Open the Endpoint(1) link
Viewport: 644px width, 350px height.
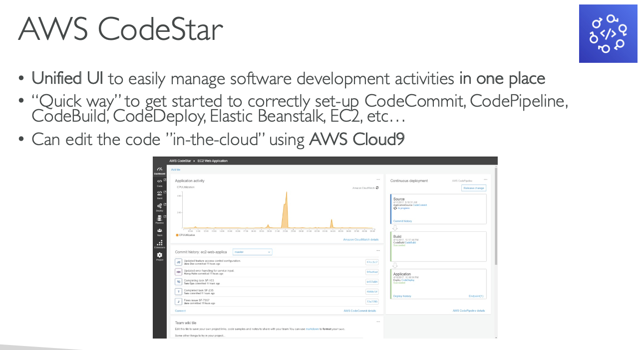pyautogui.click(x=476, y=296)
